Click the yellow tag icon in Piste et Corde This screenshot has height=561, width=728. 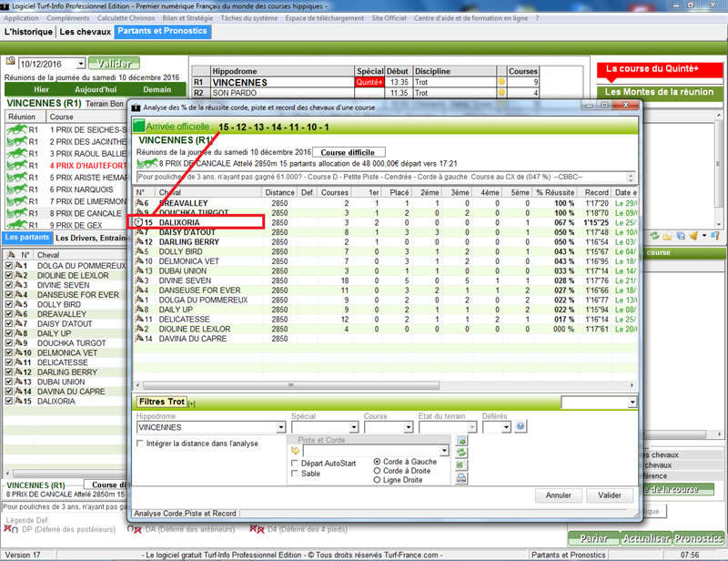[x=295, y=450]
